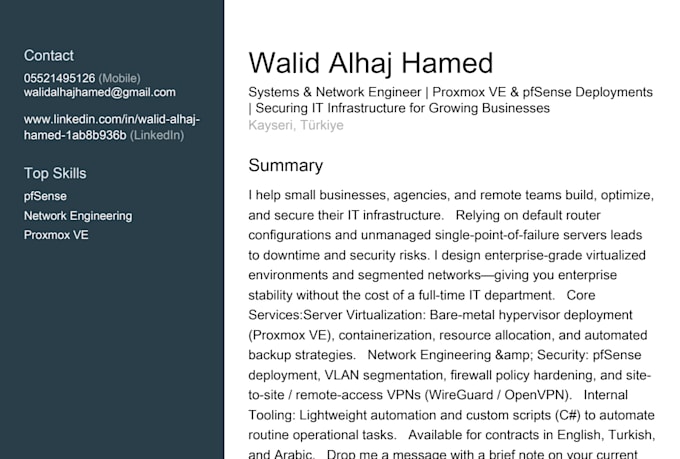
Task: Click the (Mobile) label next to phone
Action: [x=119, y=78]
